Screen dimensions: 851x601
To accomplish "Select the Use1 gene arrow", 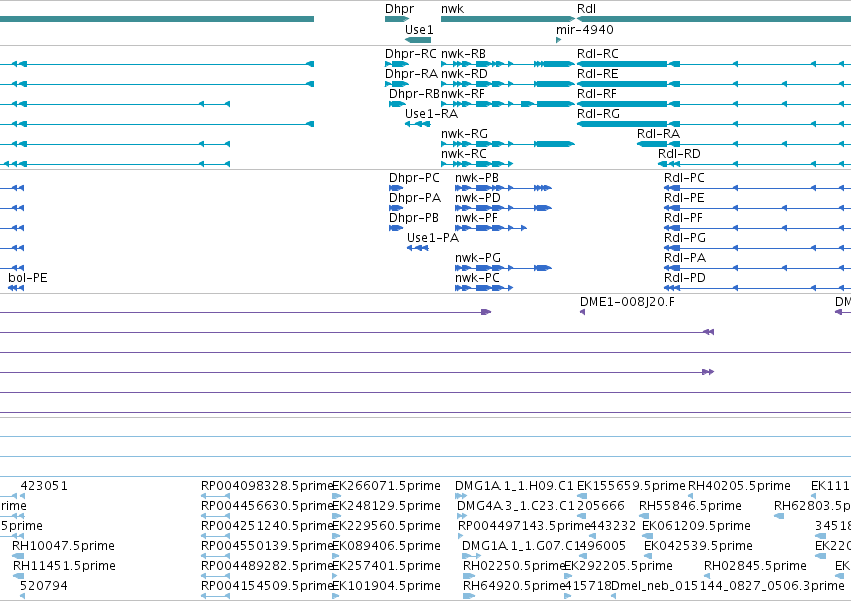I will click(418, 40).
